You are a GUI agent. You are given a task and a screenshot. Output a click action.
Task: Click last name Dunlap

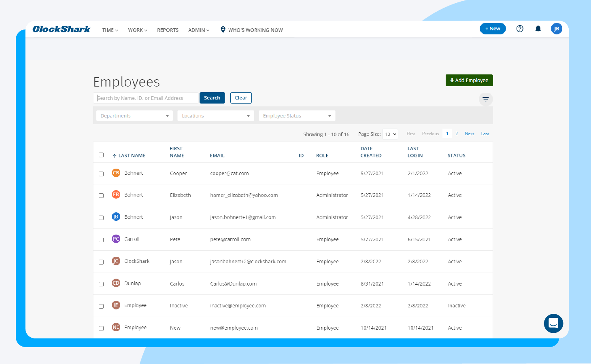tap(132, 283)
